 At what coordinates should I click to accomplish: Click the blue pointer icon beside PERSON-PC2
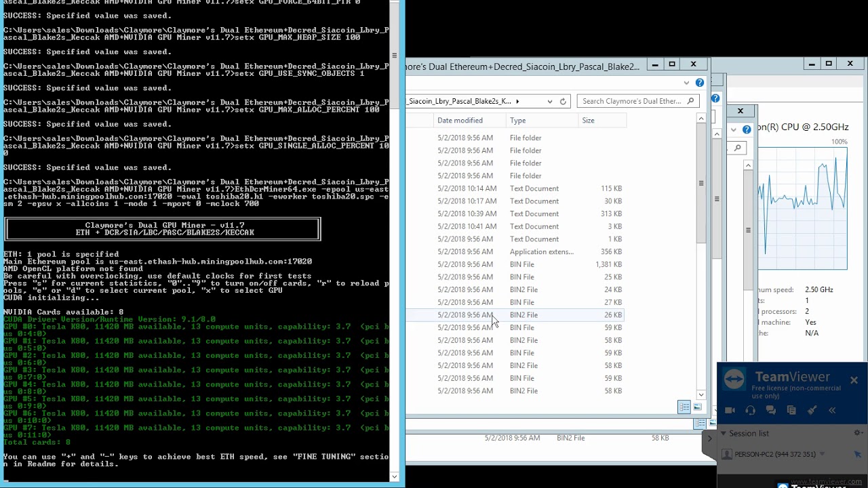[x=857, y=454]
